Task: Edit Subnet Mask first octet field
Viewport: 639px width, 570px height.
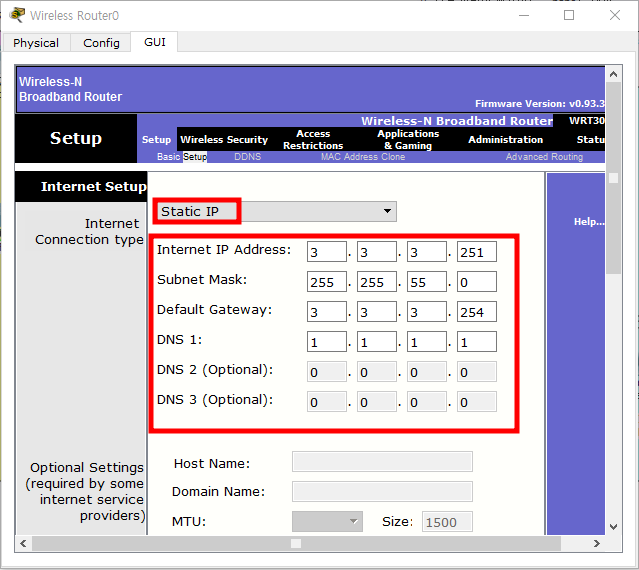Action: [x=327, y=282]
